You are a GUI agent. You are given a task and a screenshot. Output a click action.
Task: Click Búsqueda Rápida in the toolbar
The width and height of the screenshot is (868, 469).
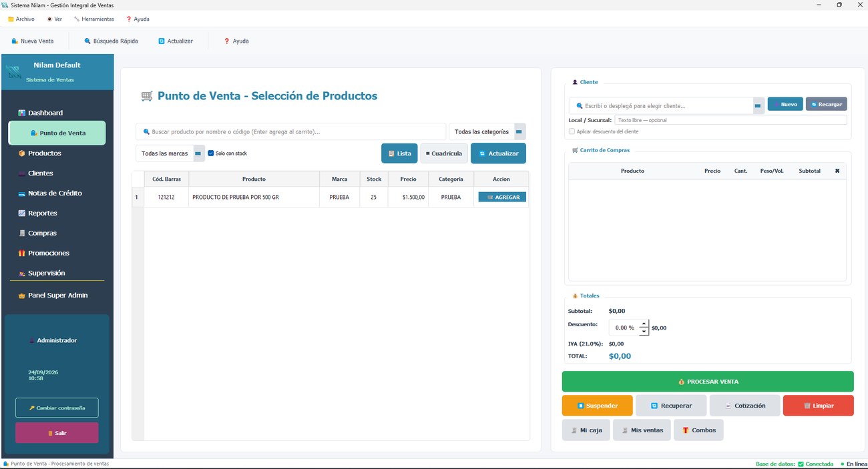[112, 41]
